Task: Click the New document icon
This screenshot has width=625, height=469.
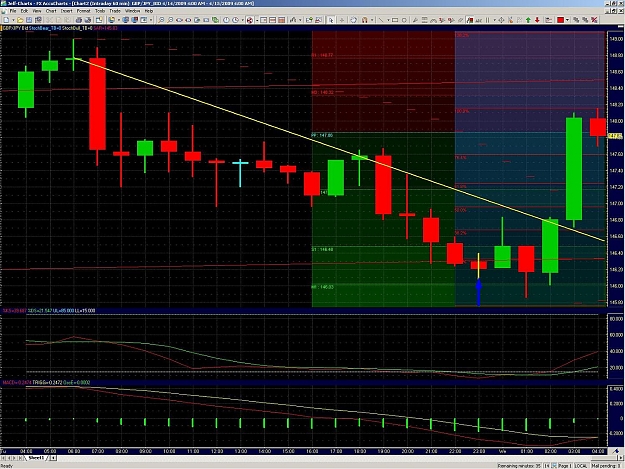Action: point(6,20)
